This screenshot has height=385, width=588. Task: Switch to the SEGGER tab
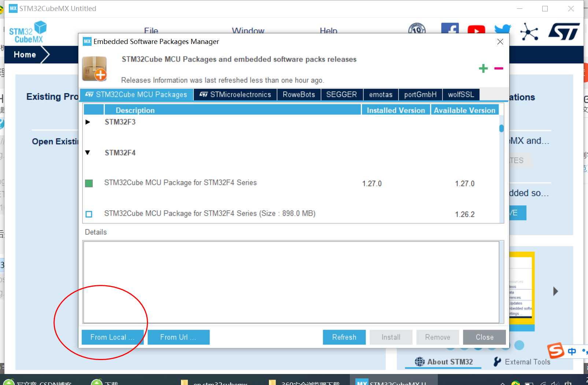click(x=341, y=95)
